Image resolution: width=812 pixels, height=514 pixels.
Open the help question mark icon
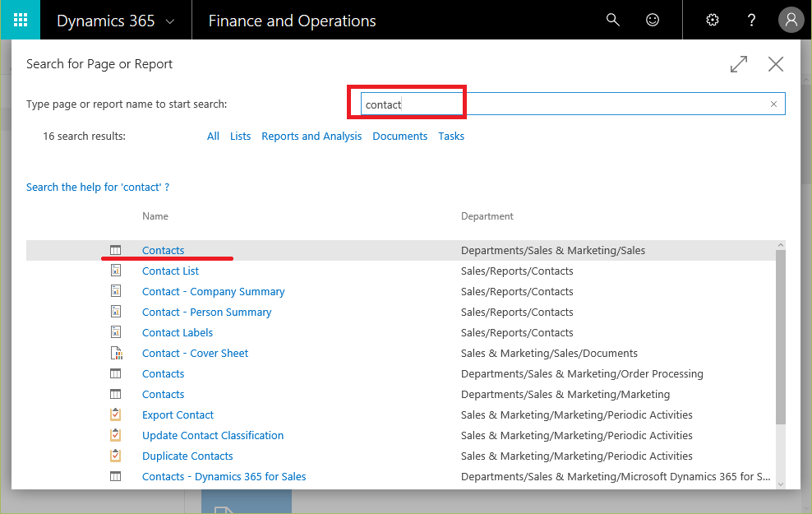click(x=751, y=21)
